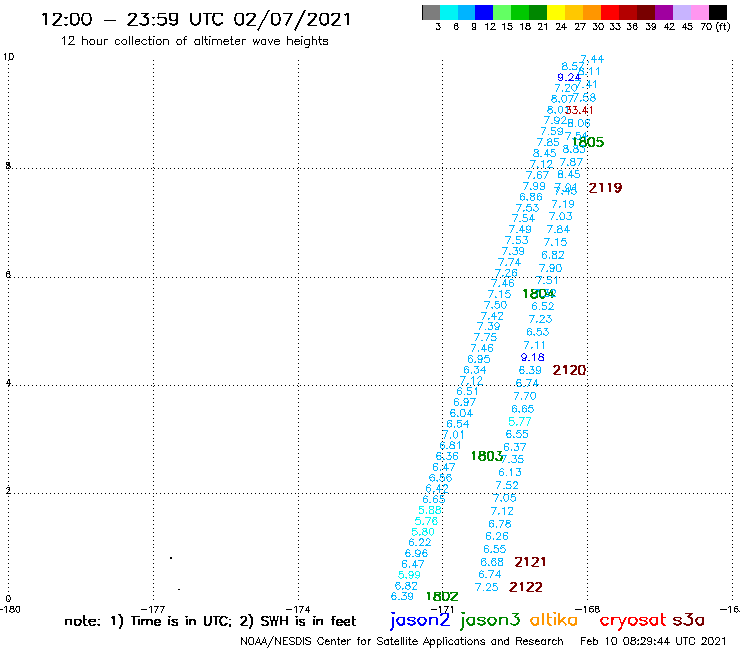740x650 pixels.
Task: Click the jason2 satellite label
Action: 420,620
